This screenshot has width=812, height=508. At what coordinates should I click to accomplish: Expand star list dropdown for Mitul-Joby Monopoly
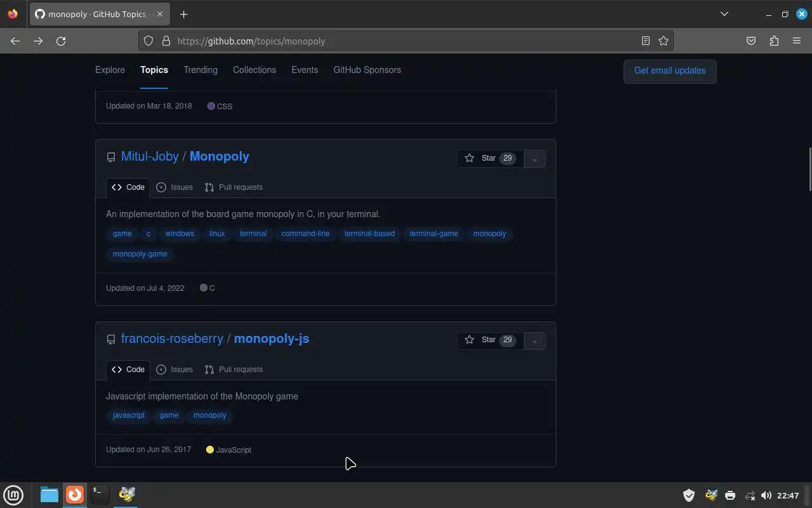(535, 159)
